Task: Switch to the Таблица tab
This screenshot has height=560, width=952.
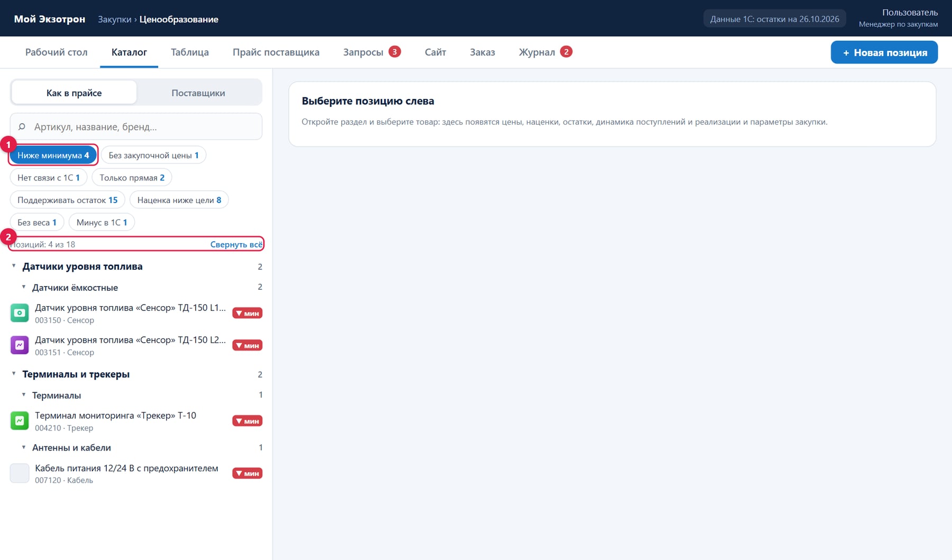Action: pos(190,52)
